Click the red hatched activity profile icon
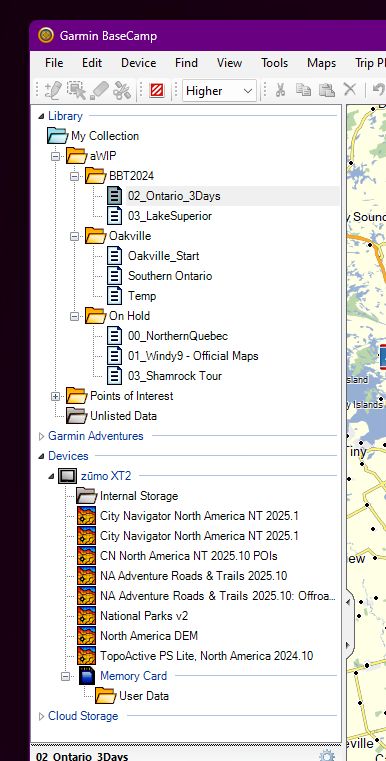Image resolution: width=386 pixels, height=761 pixels. click(x=157, y=90)
